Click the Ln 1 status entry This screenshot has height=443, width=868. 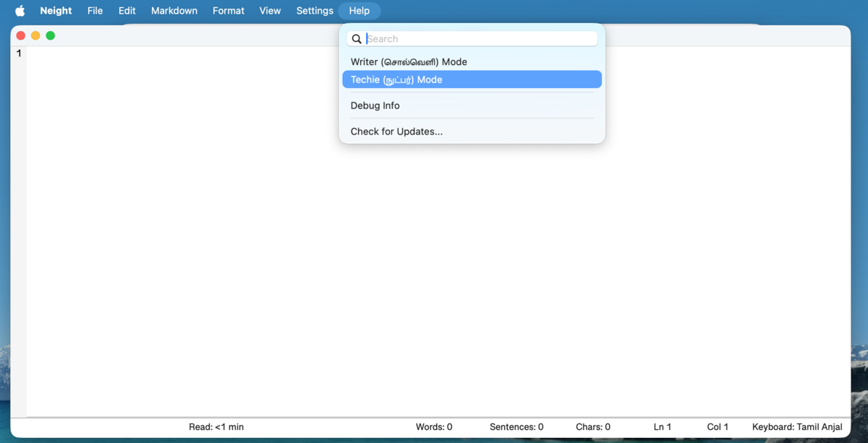point(663,427)
